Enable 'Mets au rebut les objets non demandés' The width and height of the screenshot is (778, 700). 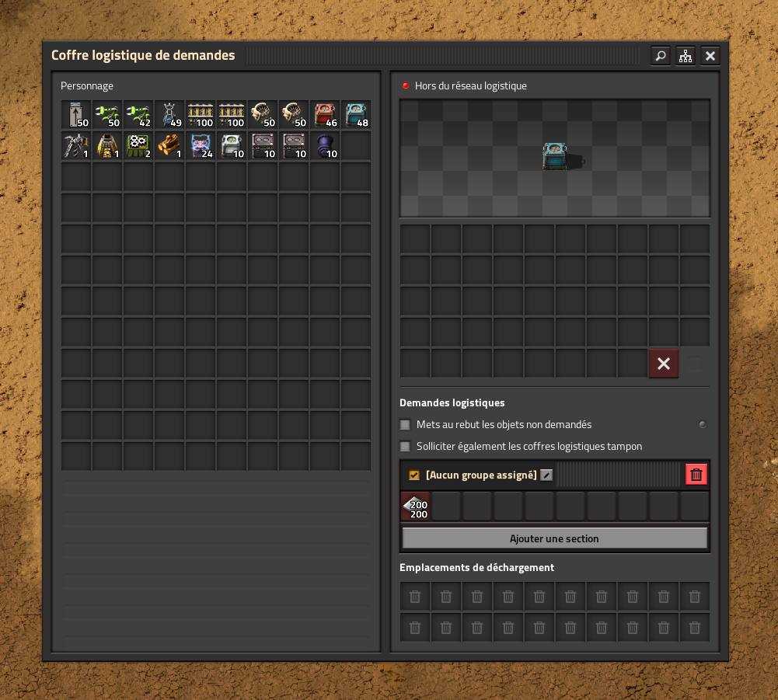(x=405, y=425)
